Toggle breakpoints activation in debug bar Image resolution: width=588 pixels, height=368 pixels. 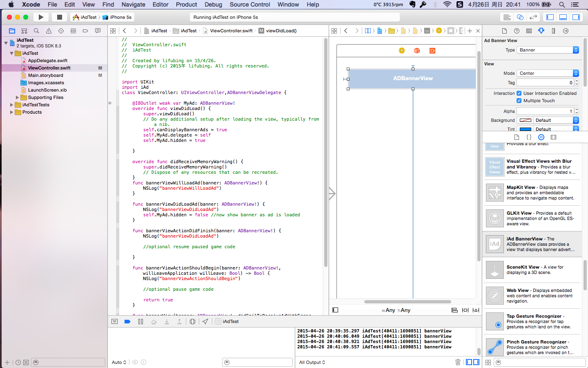(x=127, y=321)
